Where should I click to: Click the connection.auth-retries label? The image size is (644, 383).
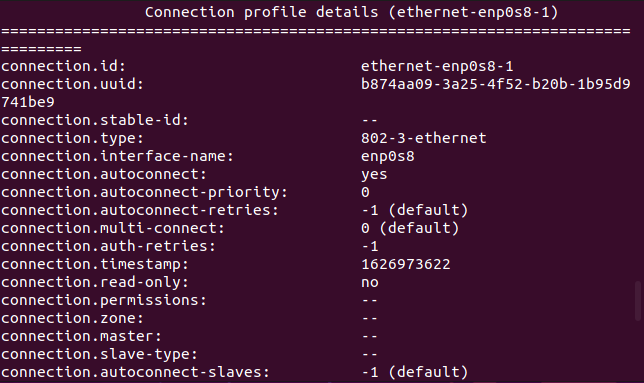click(108, 246)
